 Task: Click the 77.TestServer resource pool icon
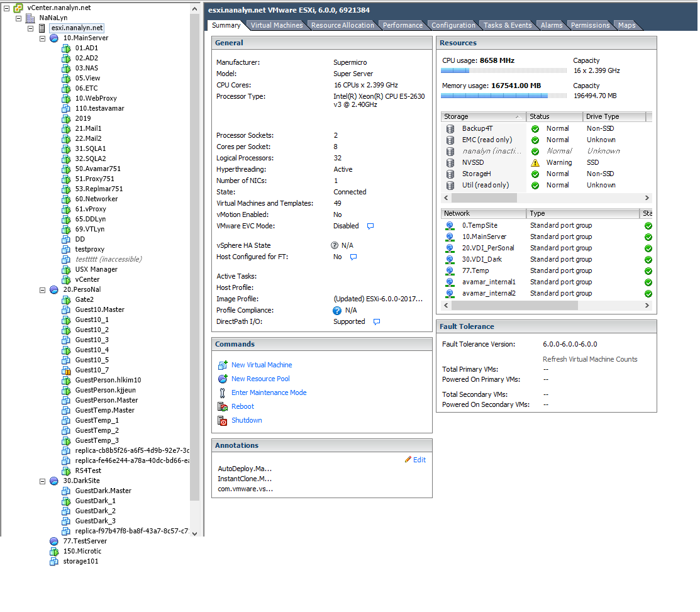(54, 541)
